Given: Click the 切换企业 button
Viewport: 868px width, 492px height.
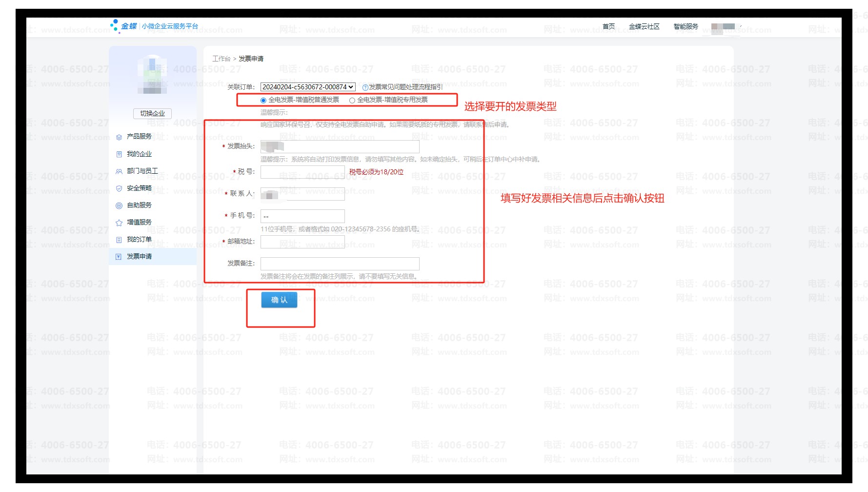Looking at the screenshot, I should pos(152,113).
